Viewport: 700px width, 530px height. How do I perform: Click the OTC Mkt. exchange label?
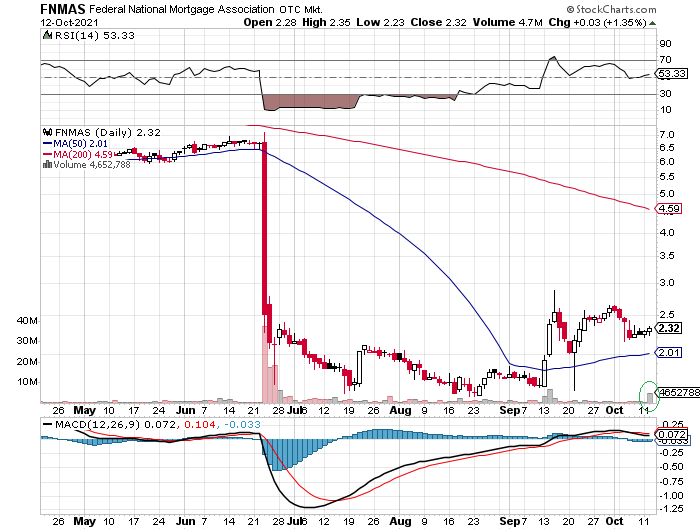coord(301,9)
